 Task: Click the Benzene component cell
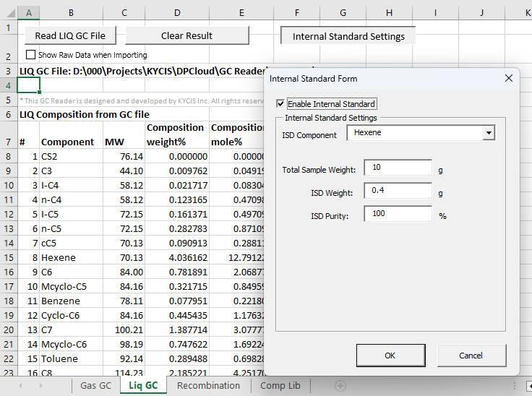click(72, 301)
